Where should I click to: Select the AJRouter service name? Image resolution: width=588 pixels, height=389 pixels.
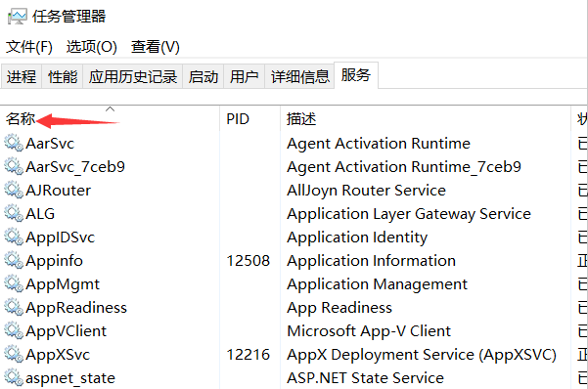click(x=58, y=191)
